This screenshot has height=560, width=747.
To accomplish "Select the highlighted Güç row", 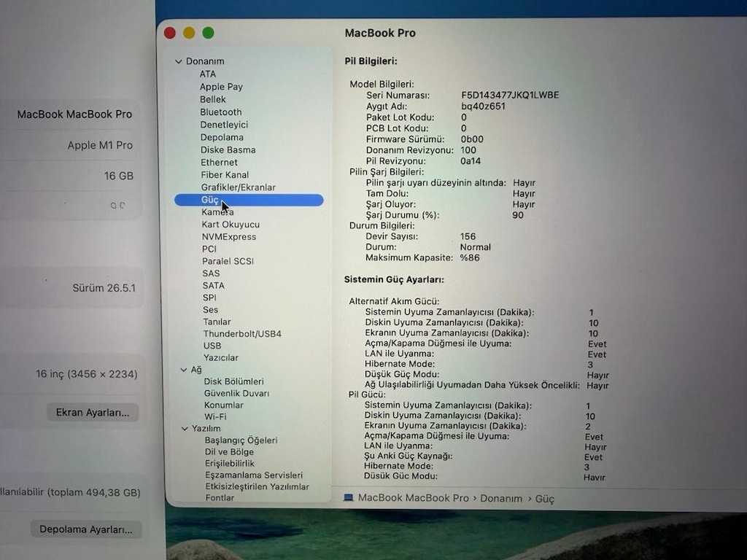I will pos(249,200).
